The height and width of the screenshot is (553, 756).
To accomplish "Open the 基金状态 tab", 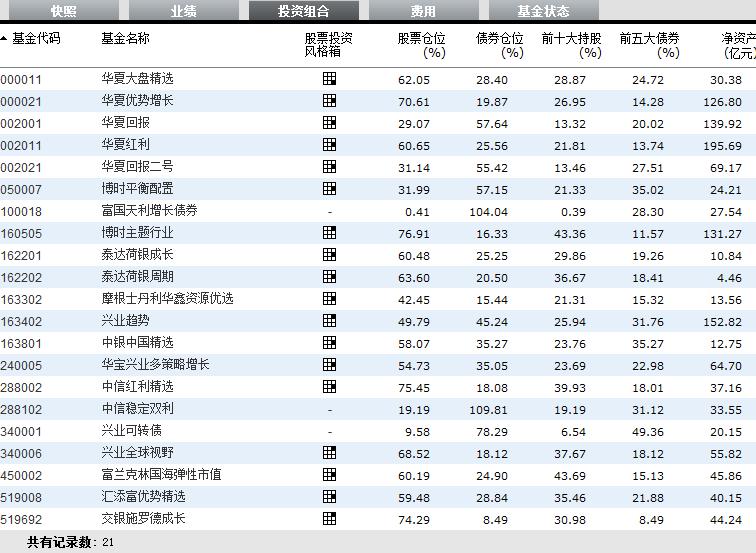I will click(x=543, y=11).
